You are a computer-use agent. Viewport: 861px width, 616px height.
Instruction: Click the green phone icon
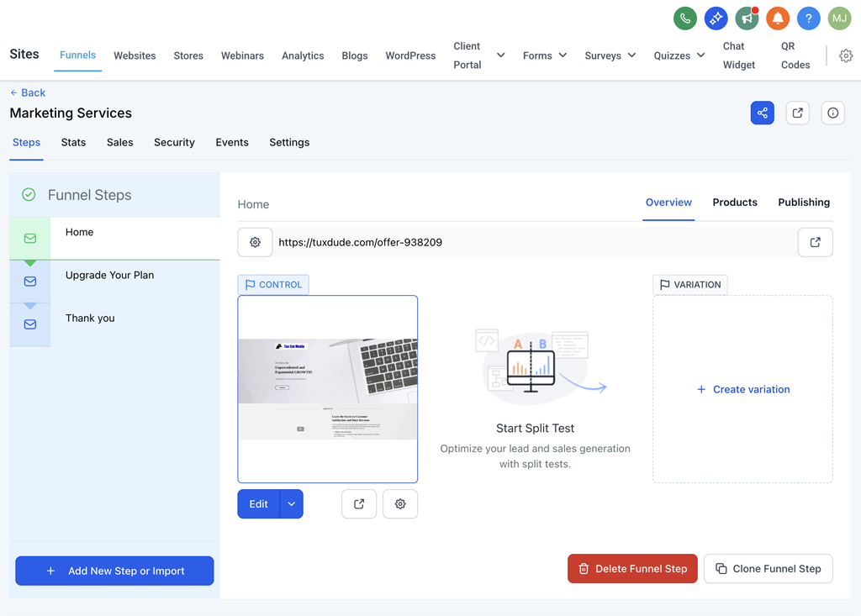coord(684,18)
